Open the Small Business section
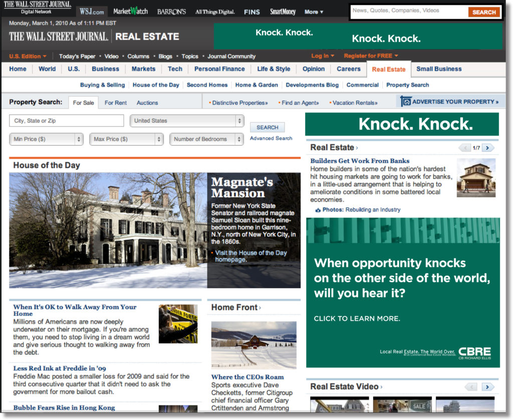Screen dimensions: 513x420 (x=439, y=69)
